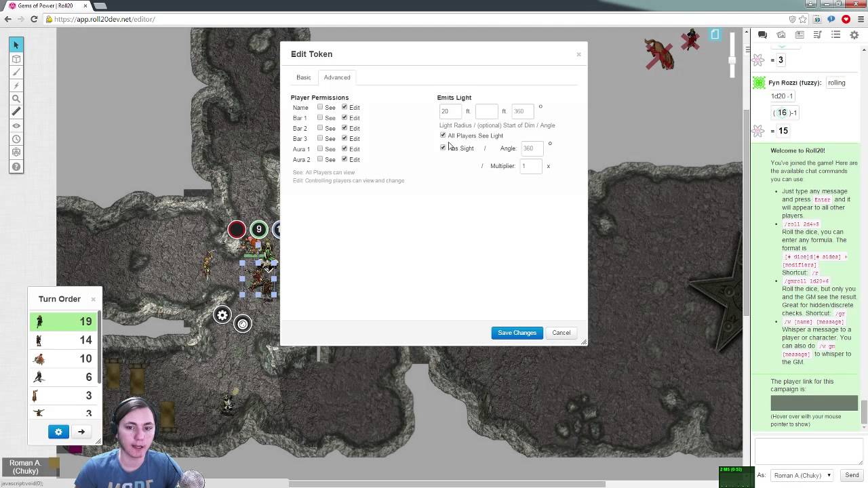Viewport: 868px width, 488px height.
Task: Switch to the Advanced tab
Action: (337, 77)
